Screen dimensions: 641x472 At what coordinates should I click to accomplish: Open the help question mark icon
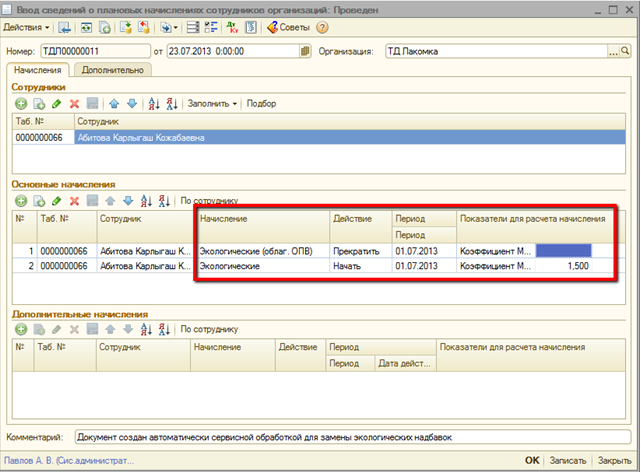pos(322,27)
